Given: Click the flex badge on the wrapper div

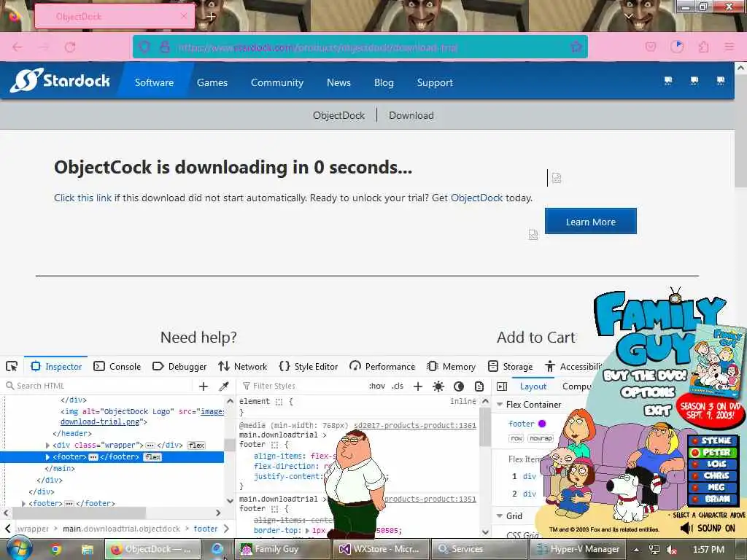Looking at the screenshot, I should click(196, 446).
